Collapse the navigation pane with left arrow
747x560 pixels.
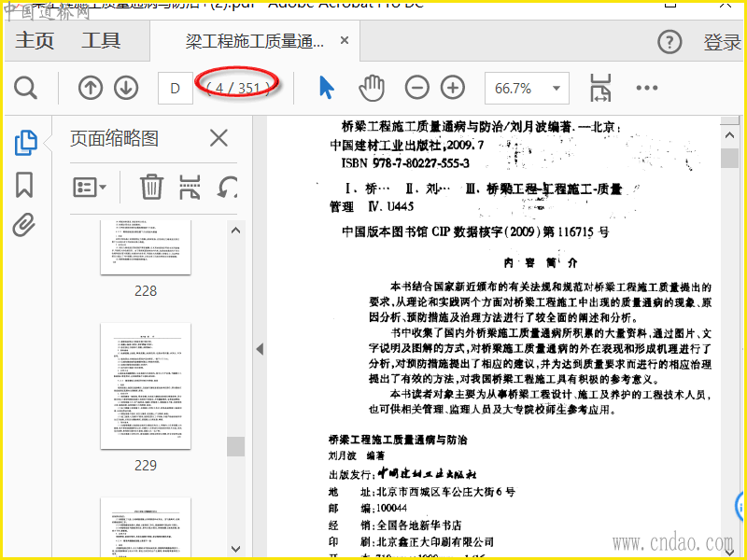point(260,349)
